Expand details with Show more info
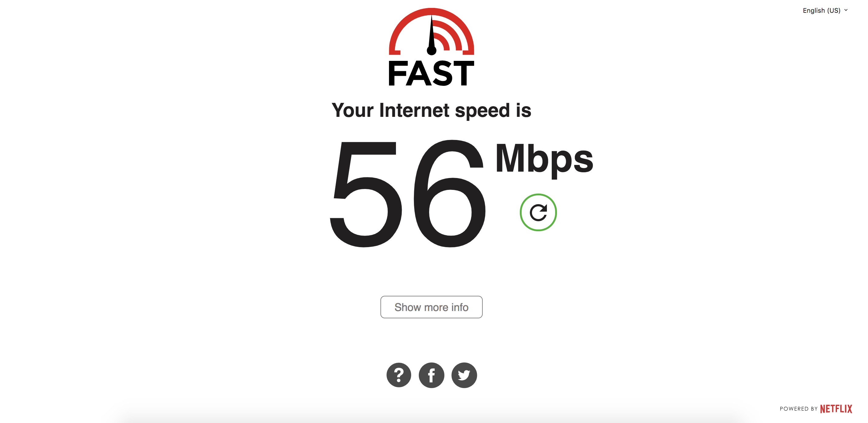Screen dimensions: 868x423 [x=431, y=307]
